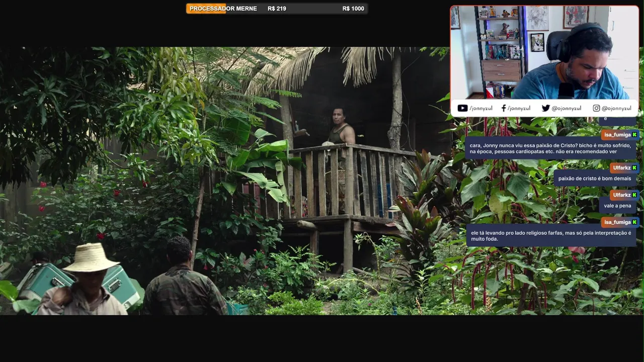The height and width of the screenshot is (362, 644).
Task: Click the message 'paixão de cristo é bom demais'
Action: (x=595, y=178)
